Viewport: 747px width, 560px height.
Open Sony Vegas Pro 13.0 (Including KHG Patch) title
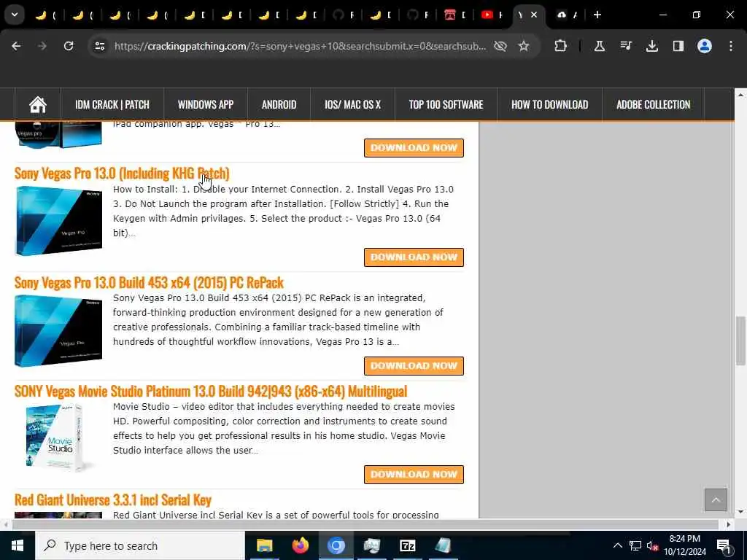[122, 174]
